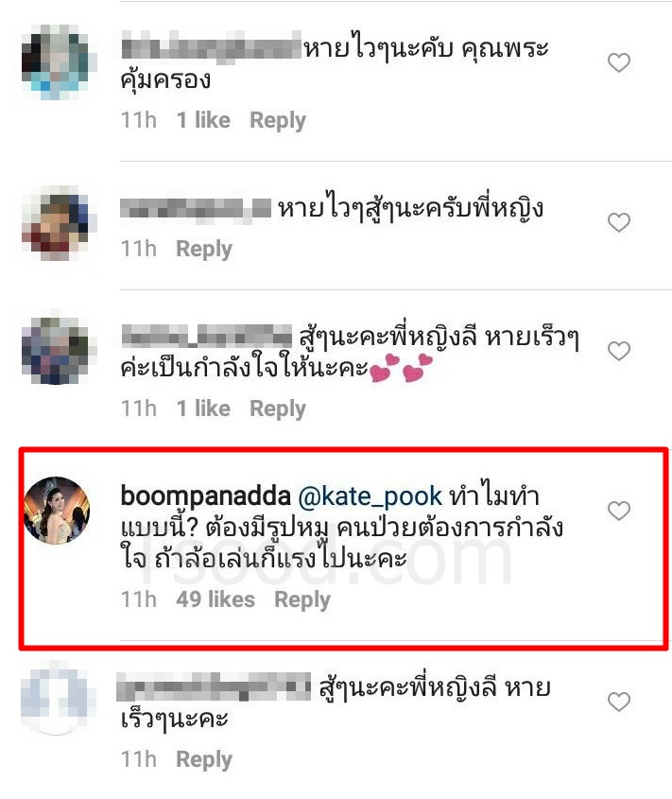View boompanadda's profile picture
Screen dimensions: 672x799
pyautogui.click(x=57, y=511)
